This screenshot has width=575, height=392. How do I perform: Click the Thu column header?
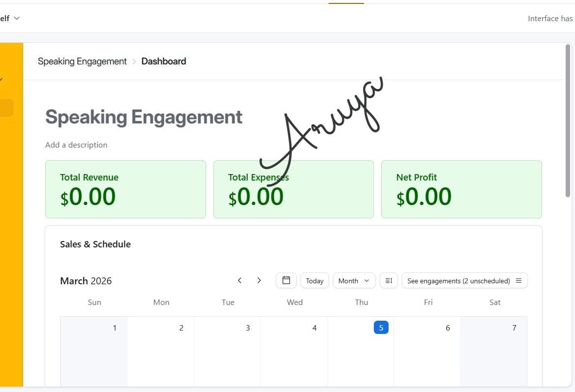(361, 302)
